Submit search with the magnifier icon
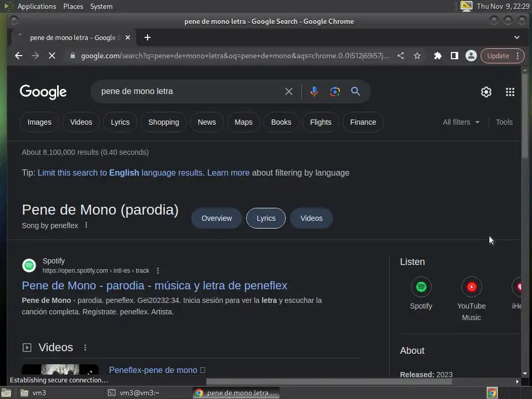 [x=355, y=91]
